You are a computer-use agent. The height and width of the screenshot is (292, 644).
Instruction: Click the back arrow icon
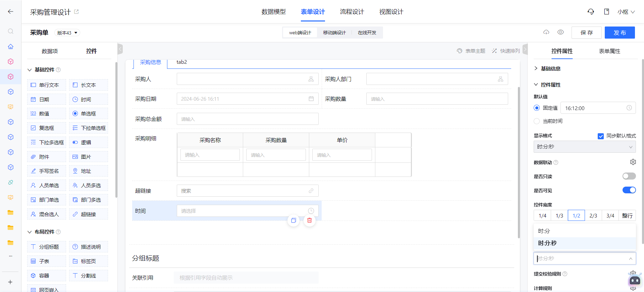coord(10,12)
